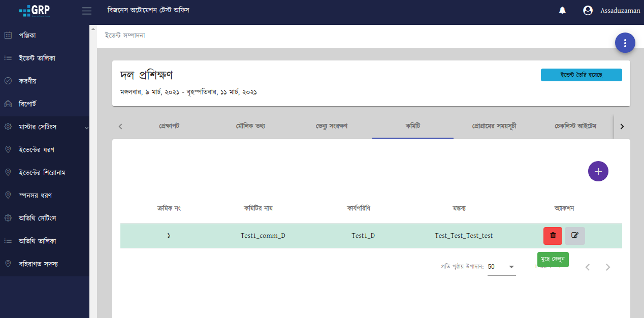Screen dimensions: 644x318
Task: Click the pin icon beside স্পনসর ধরণ
Action: (8, 195)
